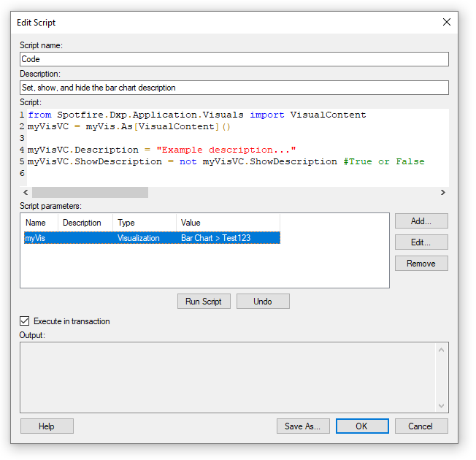Click the empty line 6 in script editor
476x460 pixels.
[237, 173]
